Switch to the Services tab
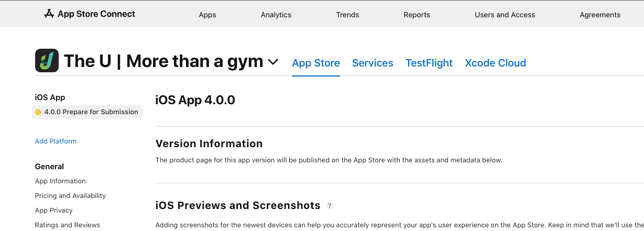The width and height of the screenshot is (644, 231). click(x=373, y=63)
